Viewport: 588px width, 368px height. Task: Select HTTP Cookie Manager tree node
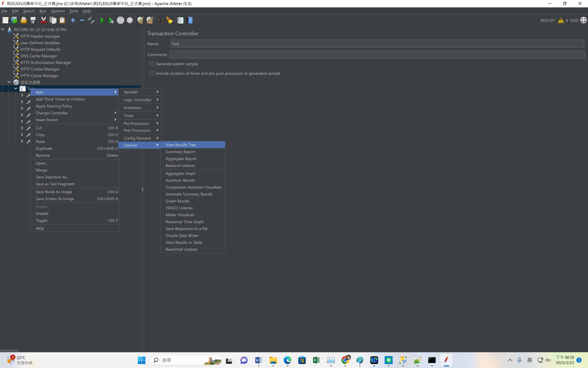40,69
